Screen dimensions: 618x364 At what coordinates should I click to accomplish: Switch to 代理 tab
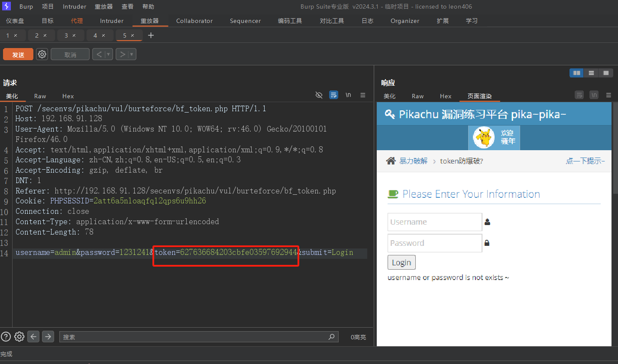coord(77,21)
